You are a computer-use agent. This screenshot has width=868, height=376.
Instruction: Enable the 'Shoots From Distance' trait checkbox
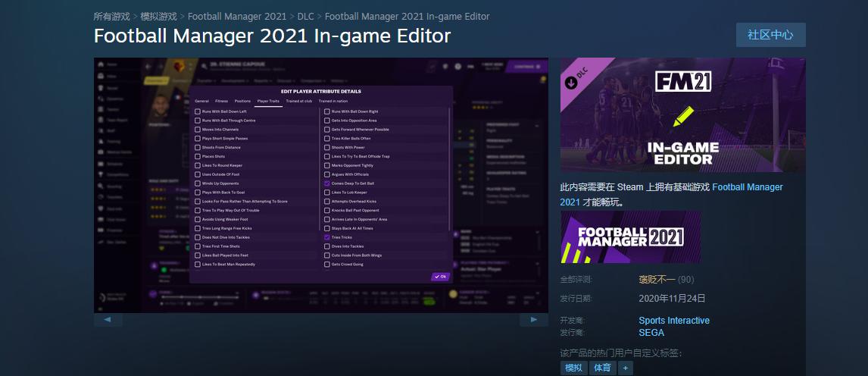(x=198, y=147)
